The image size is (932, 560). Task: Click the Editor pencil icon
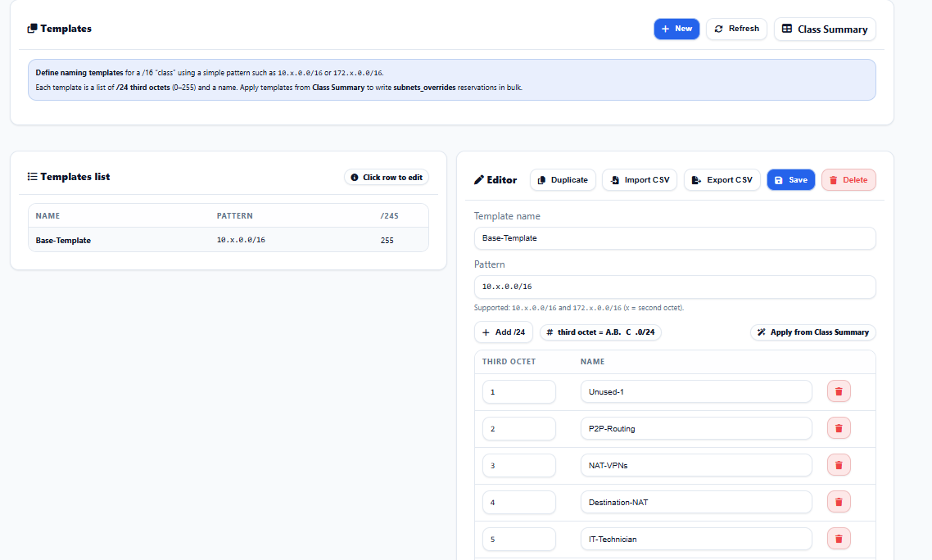click(x=478, y=179)
